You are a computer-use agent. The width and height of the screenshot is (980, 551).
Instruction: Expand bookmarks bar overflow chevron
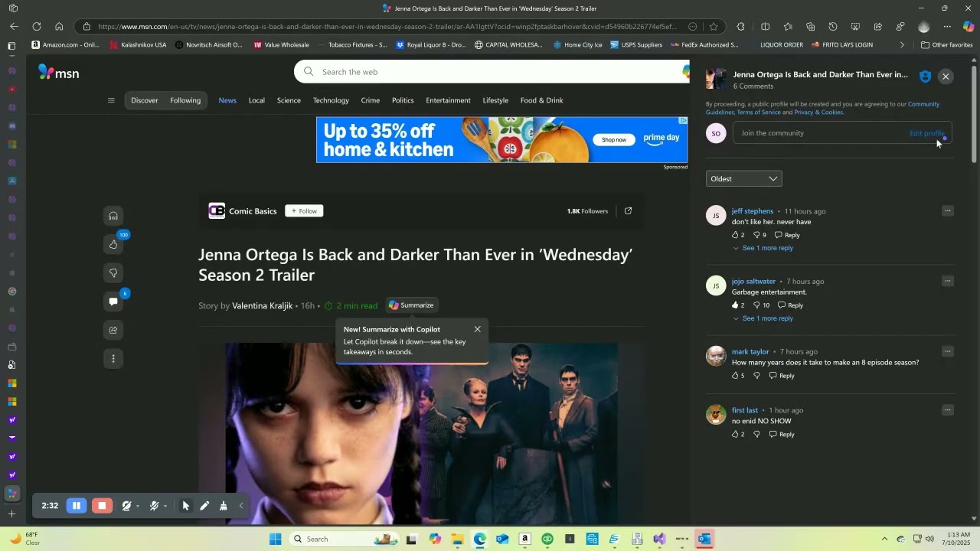902,45
